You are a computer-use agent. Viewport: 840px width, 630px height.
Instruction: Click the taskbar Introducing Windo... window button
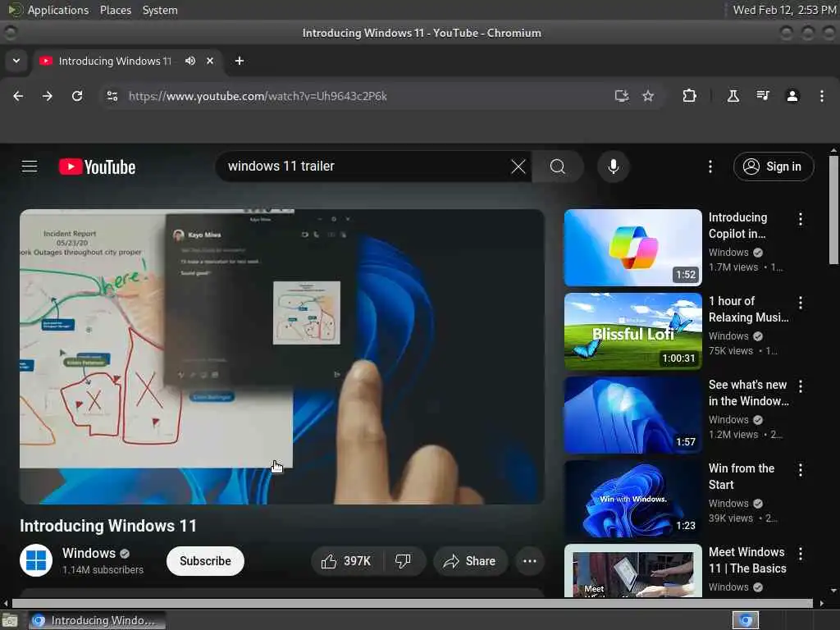tap(97, 620)
